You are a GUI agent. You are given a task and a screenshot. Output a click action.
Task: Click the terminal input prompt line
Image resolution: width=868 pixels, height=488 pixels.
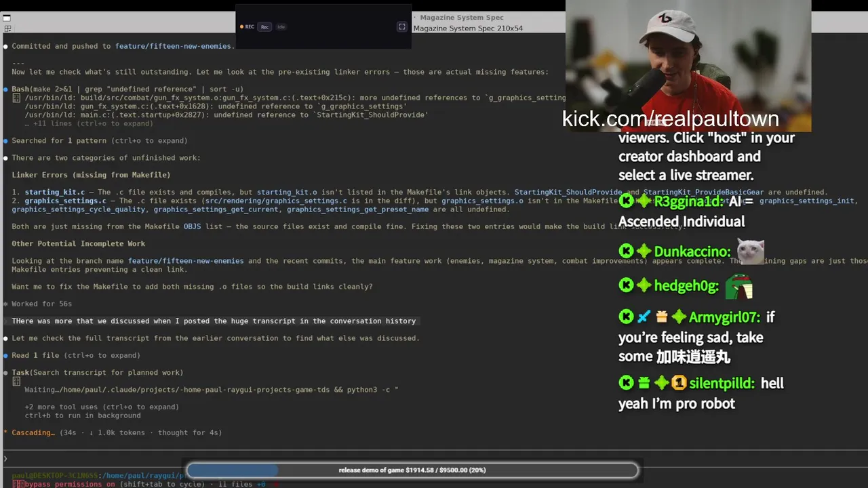pos(434,459)
